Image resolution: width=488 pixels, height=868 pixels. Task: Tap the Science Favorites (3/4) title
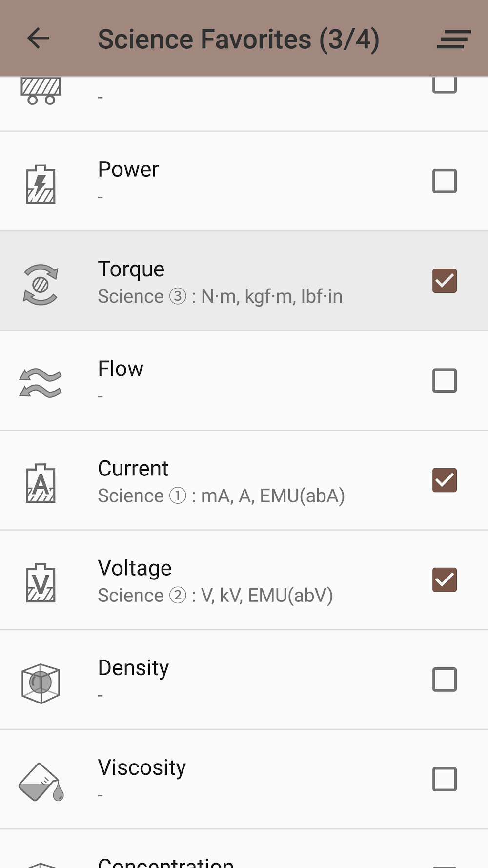click(x=239, y=39)
